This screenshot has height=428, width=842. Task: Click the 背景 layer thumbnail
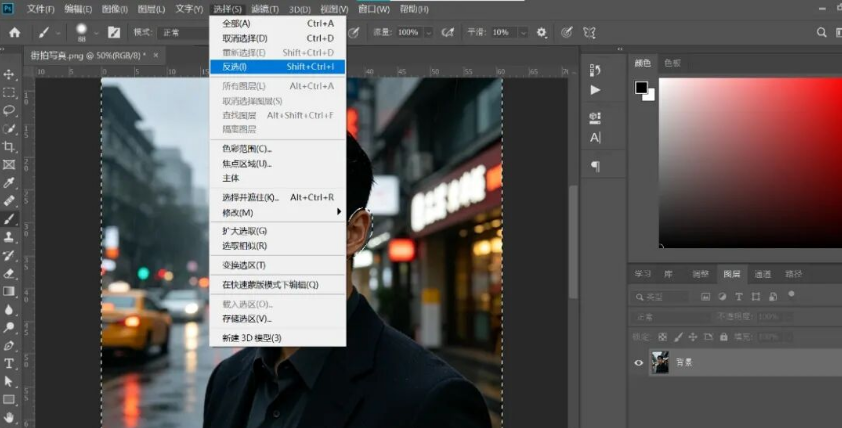(660, 363)
